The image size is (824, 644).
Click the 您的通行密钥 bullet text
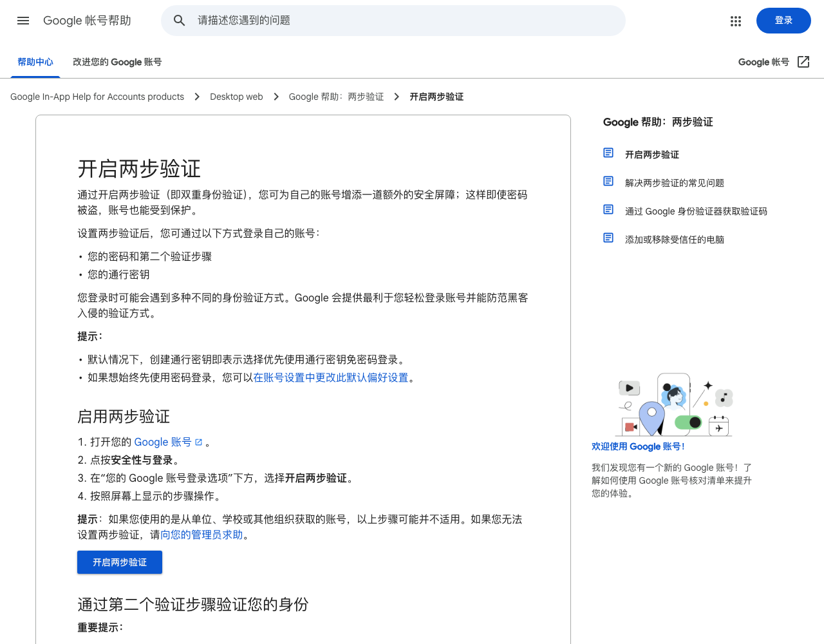click(x=118, y=274)
